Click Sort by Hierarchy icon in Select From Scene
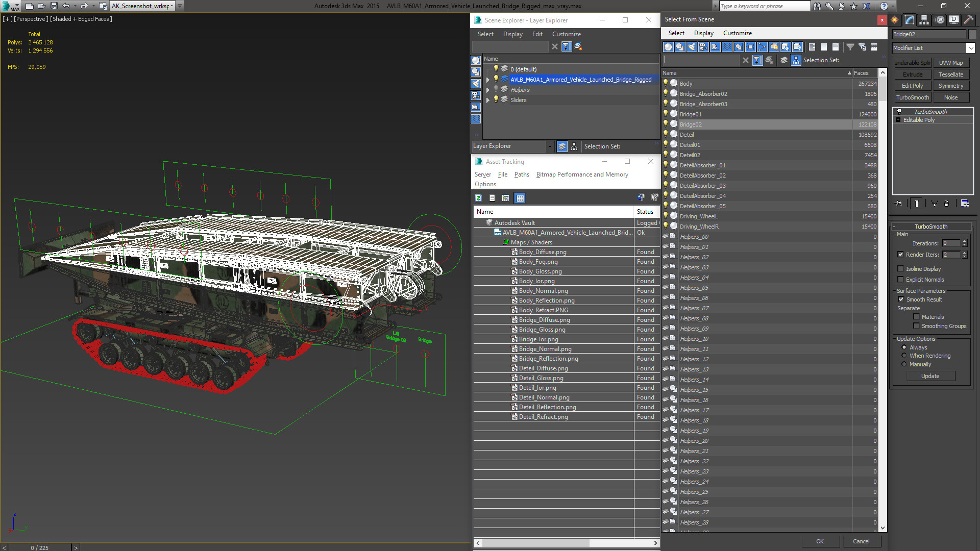 [796, 60]
